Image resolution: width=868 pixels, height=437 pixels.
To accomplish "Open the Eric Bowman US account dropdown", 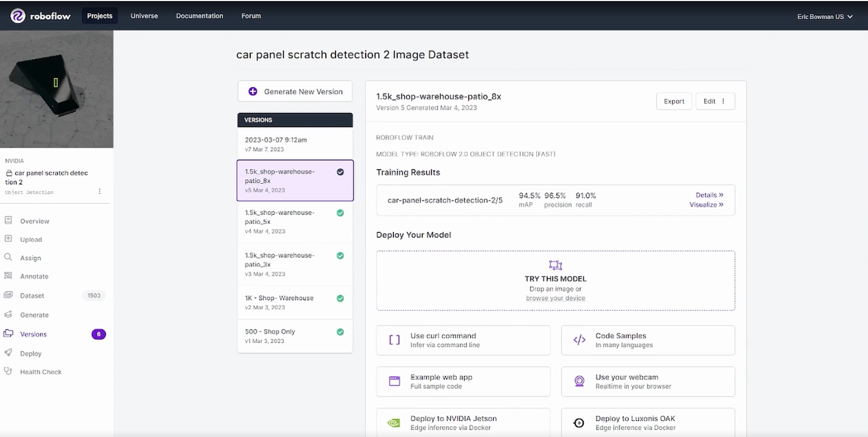I will (x=825, y=16).
